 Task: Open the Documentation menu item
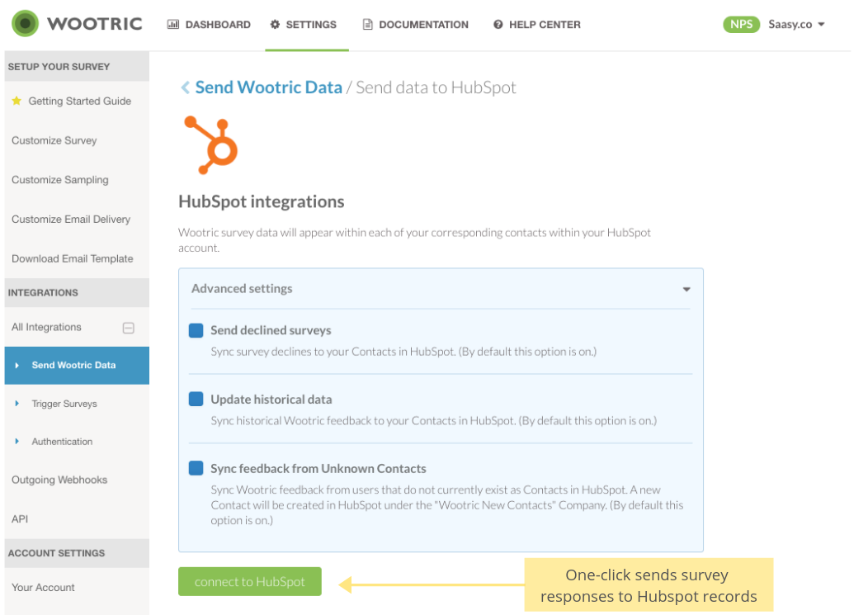pos(415,25)
